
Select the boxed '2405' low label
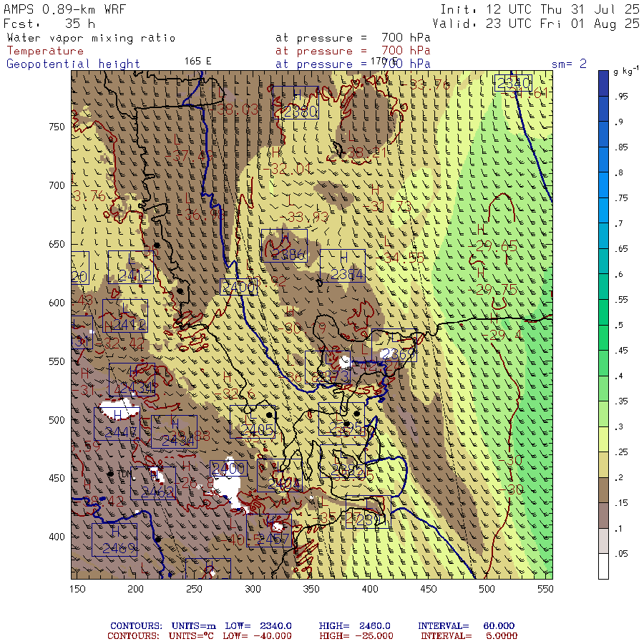[x=253, y=421]
